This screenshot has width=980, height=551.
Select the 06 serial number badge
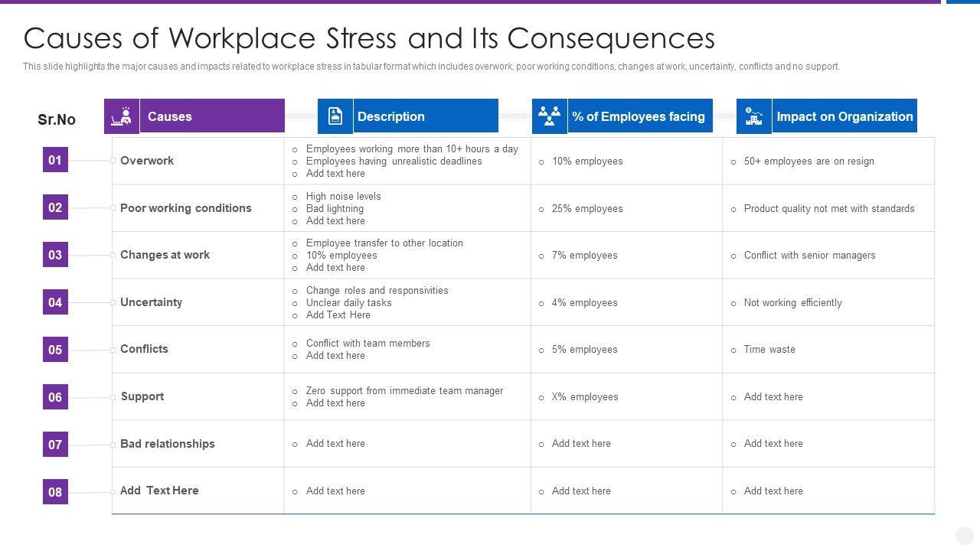[55, 397]
